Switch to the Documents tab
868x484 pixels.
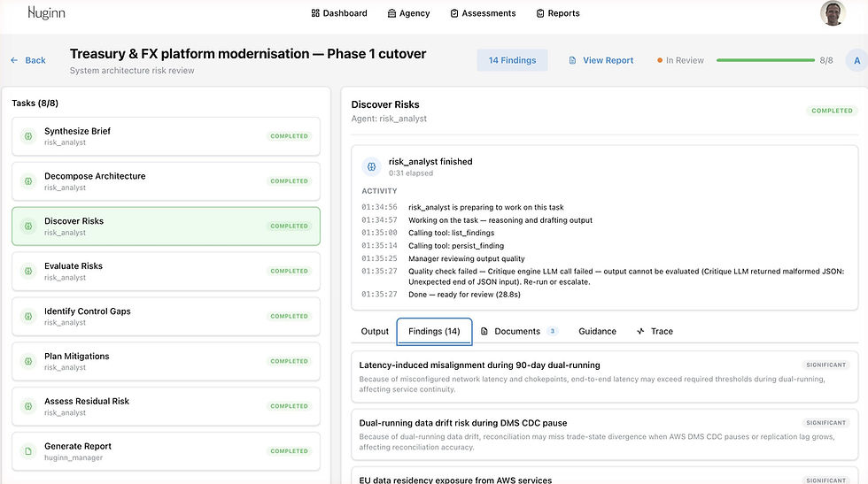click(x=517, y=331)
